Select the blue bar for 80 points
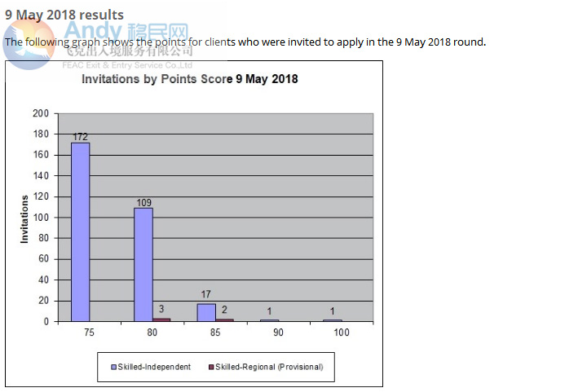This screenshot has height=392, width=587. click(143, 265)
